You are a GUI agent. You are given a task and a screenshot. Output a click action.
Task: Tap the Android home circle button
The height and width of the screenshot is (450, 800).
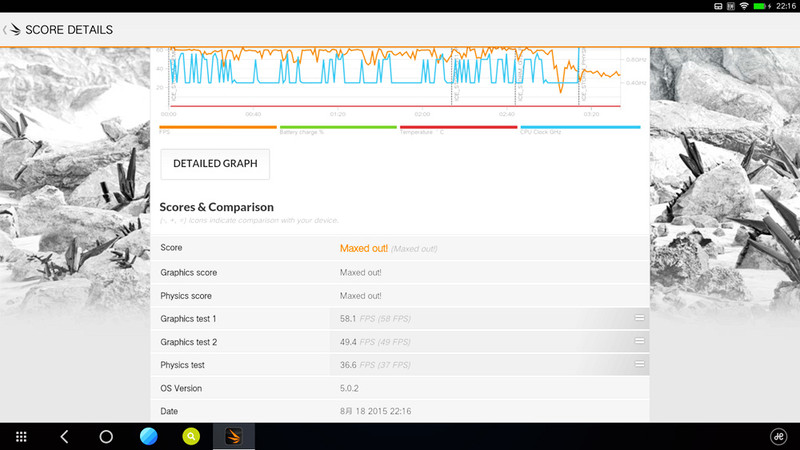tap(106, 437)
